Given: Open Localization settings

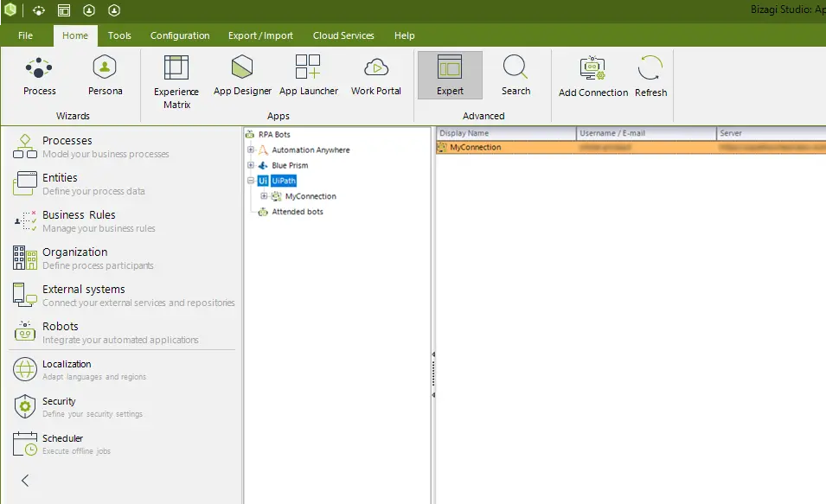Looking at the screenshot, I should tap(80, 370).
